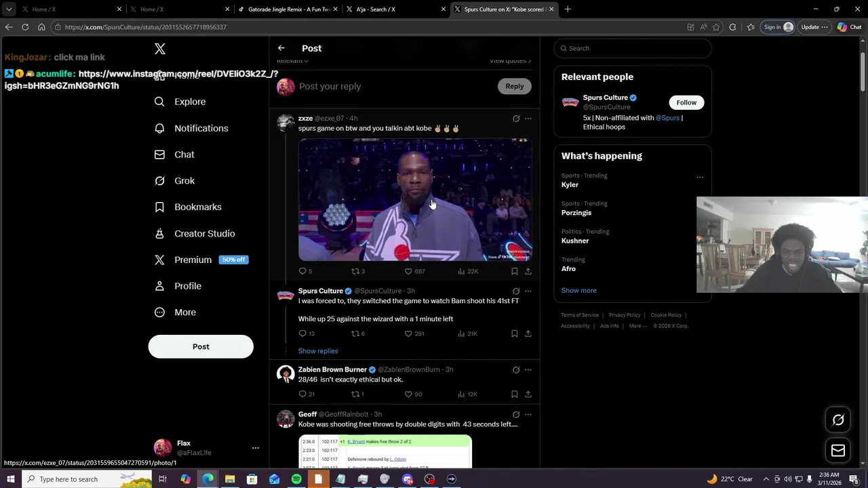Open Premium 50% off item
The height and width of the screenshot is (488, 868).
coord(201,260)
